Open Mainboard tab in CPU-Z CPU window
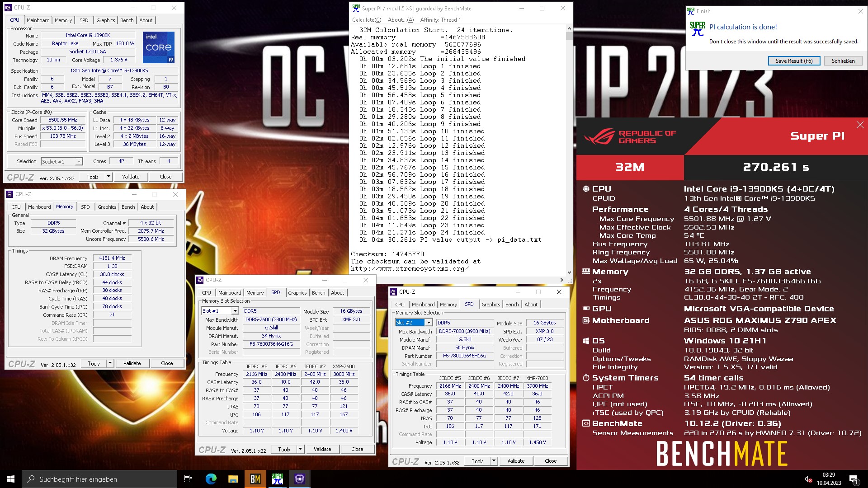Screen dimensions: 868x488 pos(38,20)
